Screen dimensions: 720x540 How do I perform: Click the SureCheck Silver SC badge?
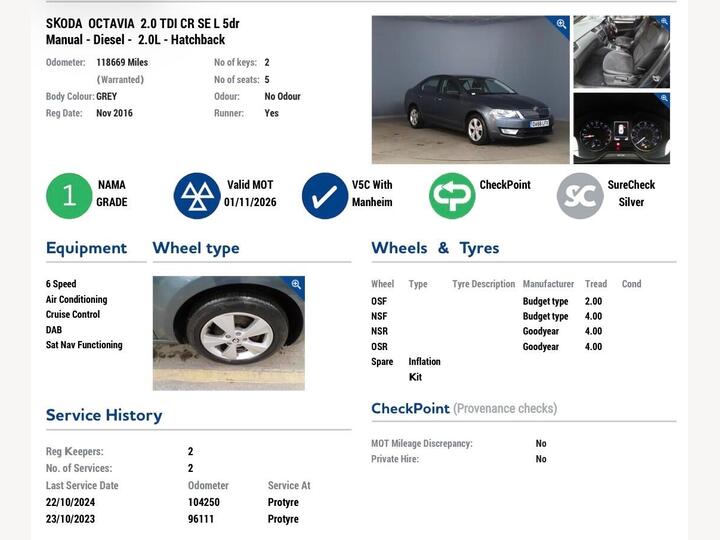[580, 196]
